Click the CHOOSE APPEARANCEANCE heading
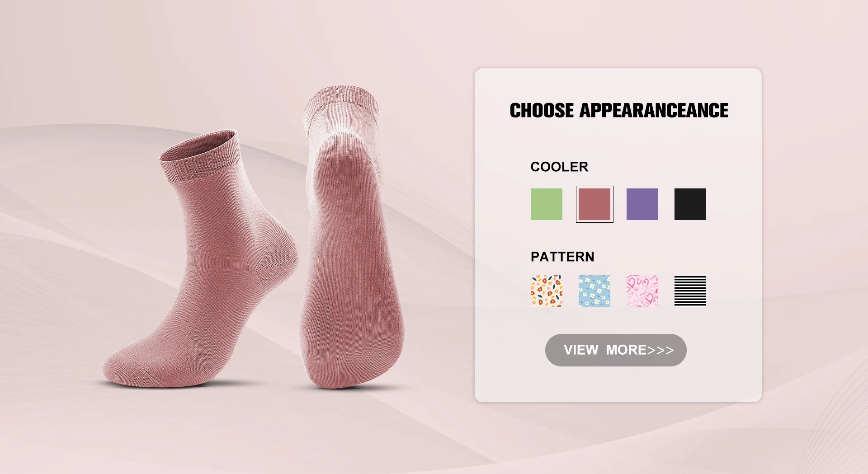Viewport: 868px width, 474px height. tap(619, 110)
